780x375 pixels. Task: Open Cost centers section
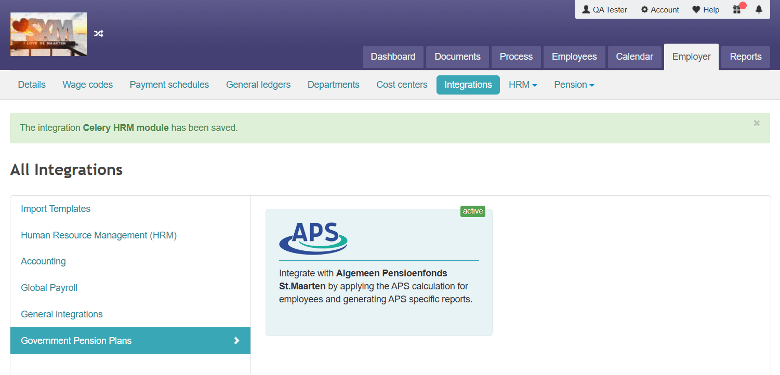point(402,85)
